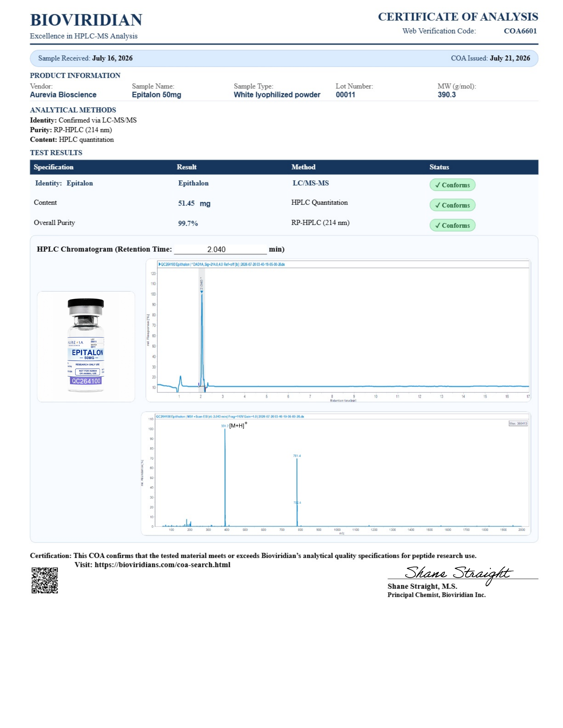563x728 pixels.
Task: Select molecular weight value 390.3
Action: pos(447,95)
